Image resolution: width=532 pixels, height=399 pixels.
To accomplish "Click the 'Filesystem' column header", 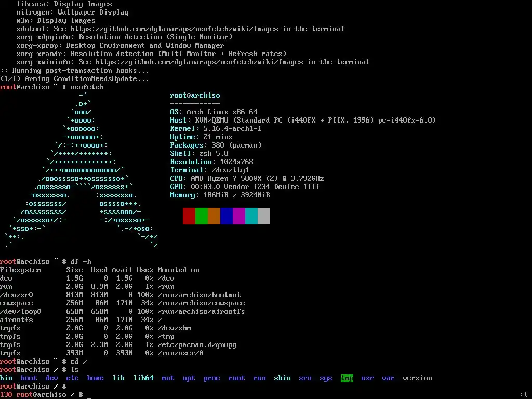I will [x=21, y=270].
